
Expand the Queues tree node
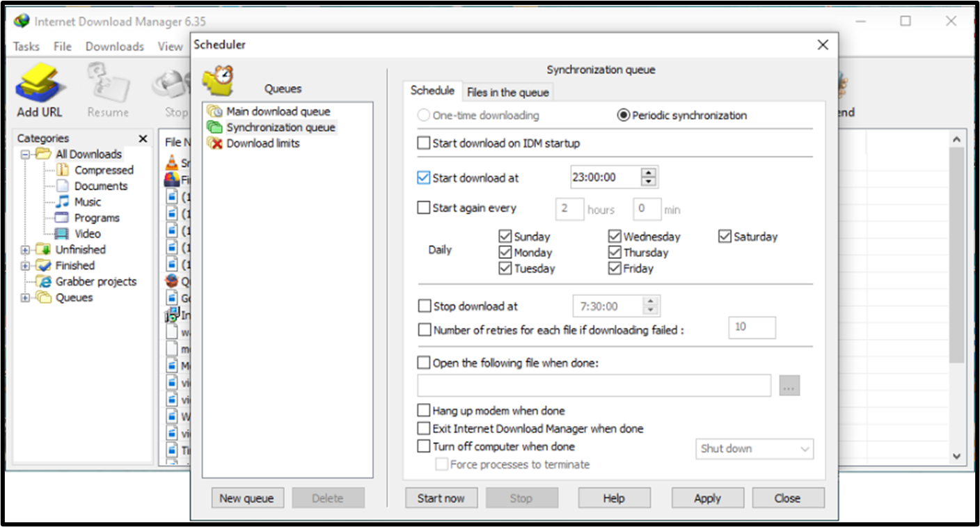26,298
